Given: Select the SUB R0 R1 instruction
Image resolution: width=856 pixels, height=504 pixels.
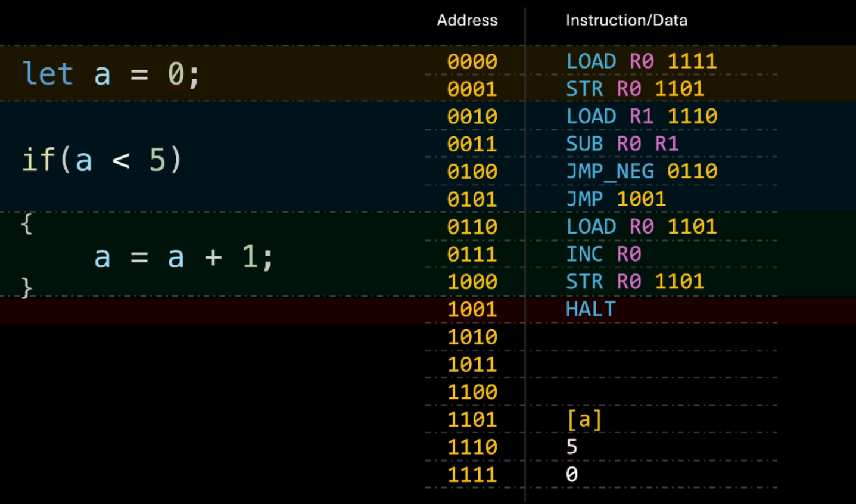Looking at the screenshot, I should 622,144.
